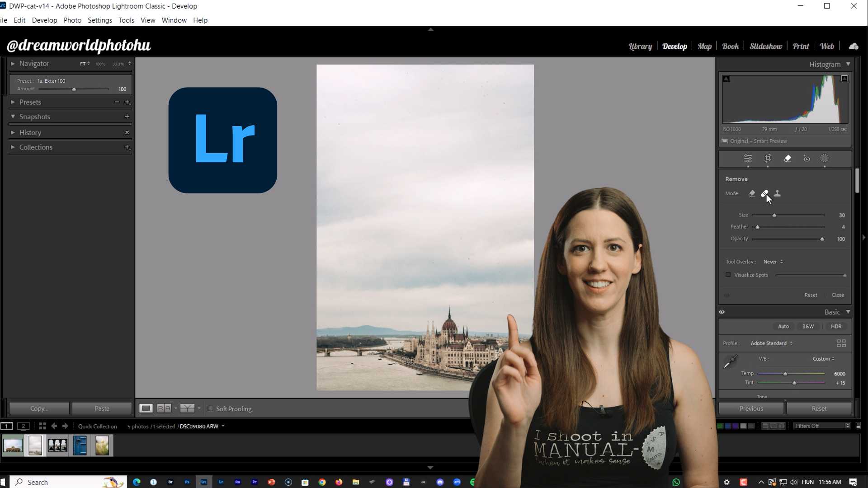
Task: Pick the White Balance Selector eyedropper
Action: click(x=730, y=361)
